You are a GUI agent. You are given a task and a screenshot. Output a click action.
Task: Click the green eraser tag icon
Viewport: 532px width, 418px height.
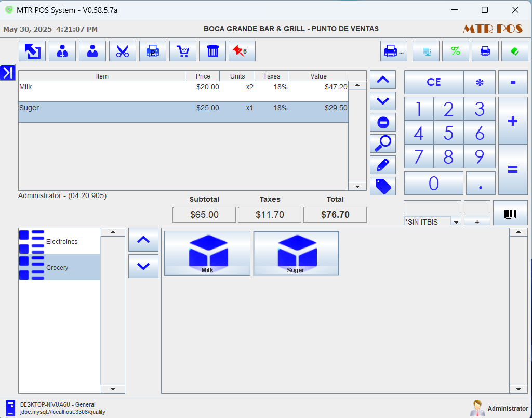[x=515, y=51]
